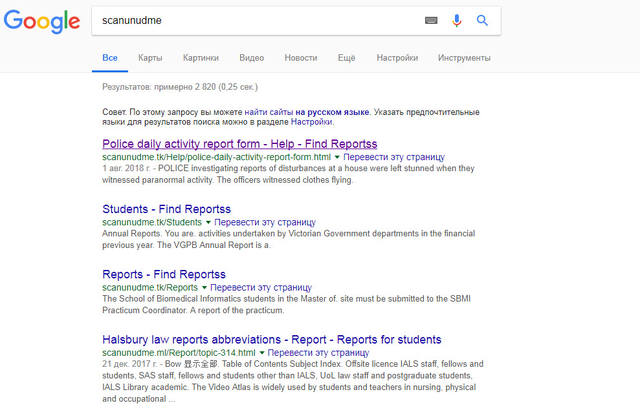Switch to the Видео tab
The height and width of the screenshot is (412, 640).
click(x=252, y=58)
